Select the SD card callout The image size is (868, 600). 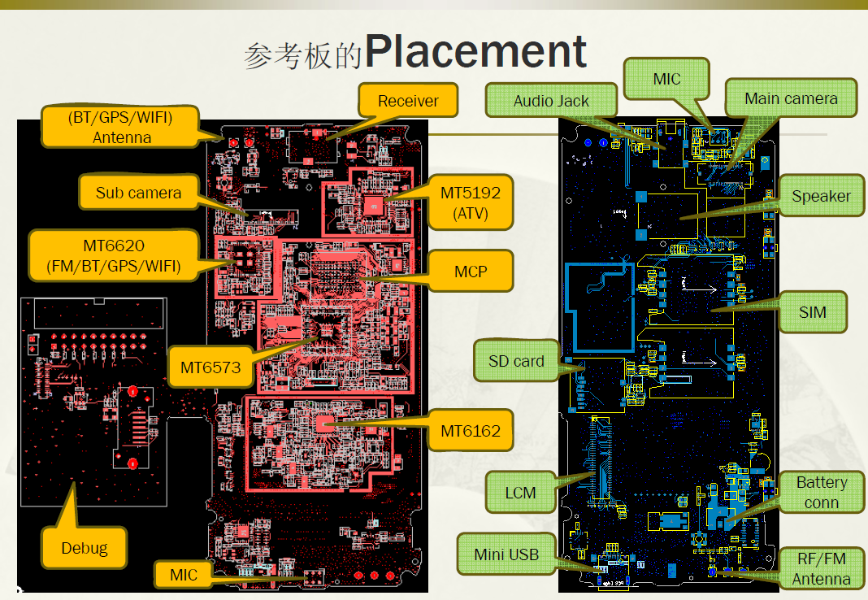516,361
